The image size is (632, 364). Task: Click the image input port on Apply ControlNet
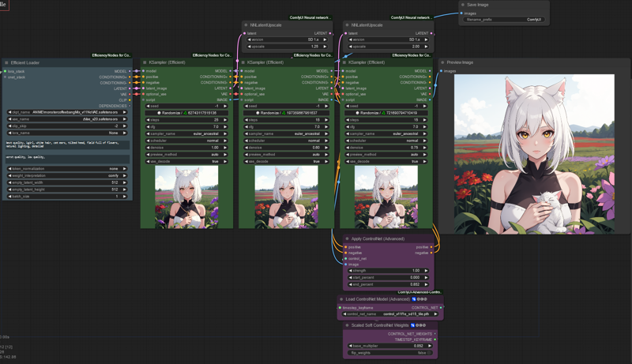[345, 265]
